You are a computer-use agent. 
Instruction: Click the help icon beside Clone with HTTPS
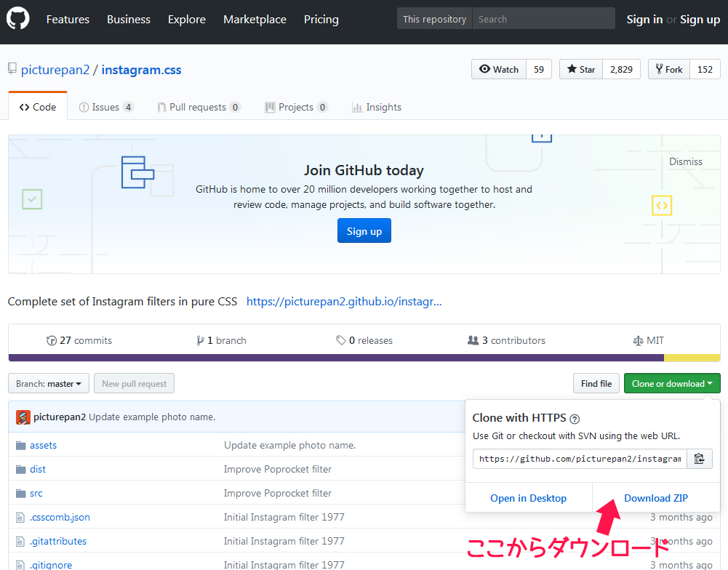575,419
